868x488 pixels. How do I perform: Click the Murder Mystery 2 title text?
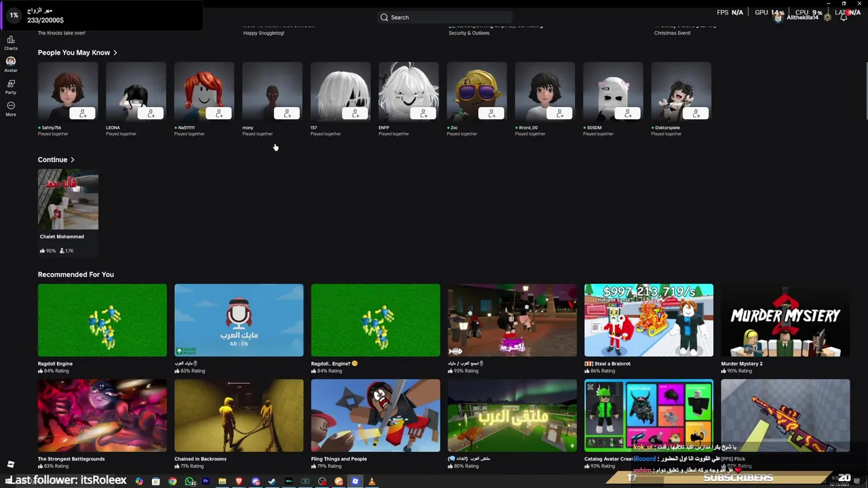click(x=742, y=363)
